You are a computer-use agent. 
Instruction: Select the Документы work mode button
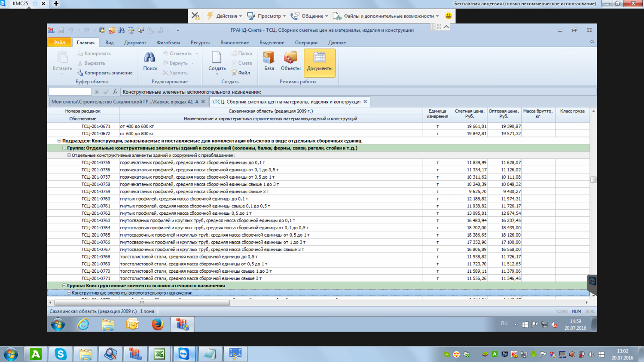click(x=319, y=62)
